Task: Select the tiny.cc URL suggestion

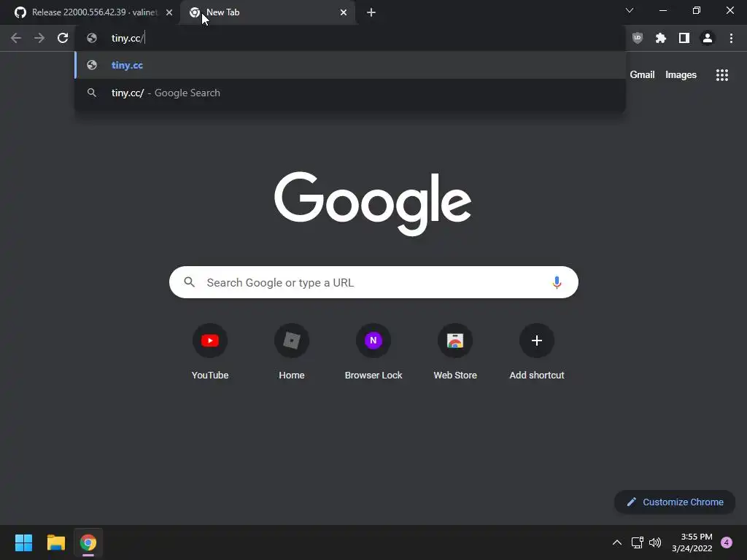Action: [349, 65]
